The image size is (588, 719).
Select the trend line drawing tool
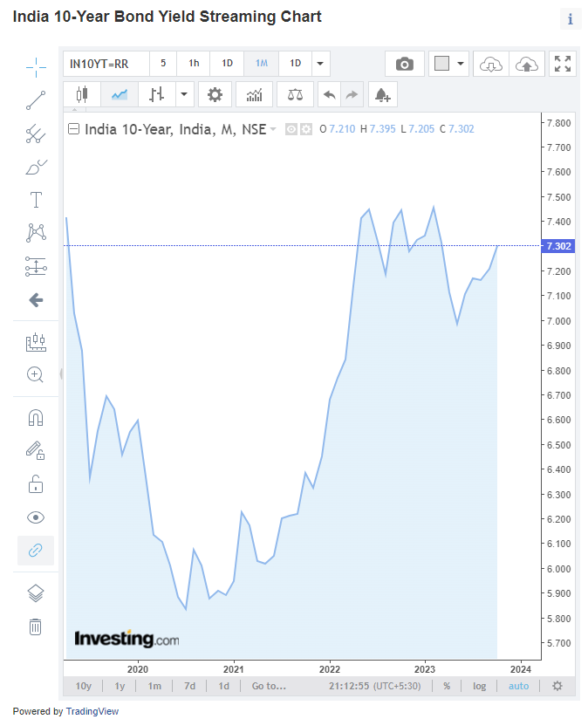coord(36,100)
